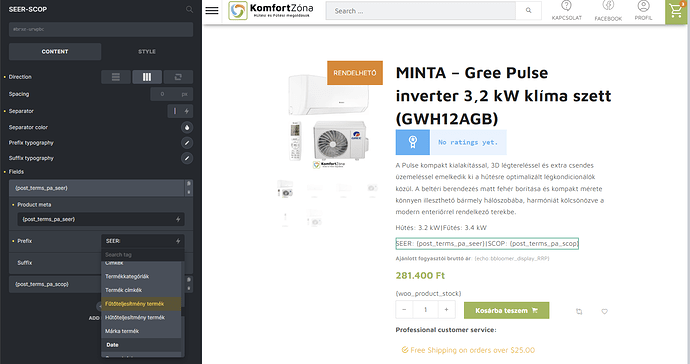Screen dimensions: 690x364
Task: Open the hamburger menu in site header
Action: coord(212,11)
